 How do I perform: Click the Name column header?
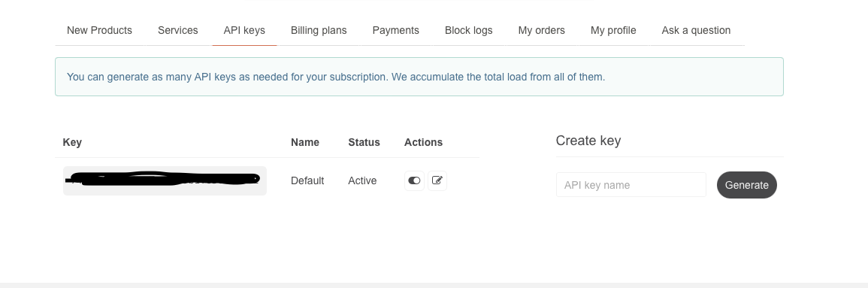(305, 142)
